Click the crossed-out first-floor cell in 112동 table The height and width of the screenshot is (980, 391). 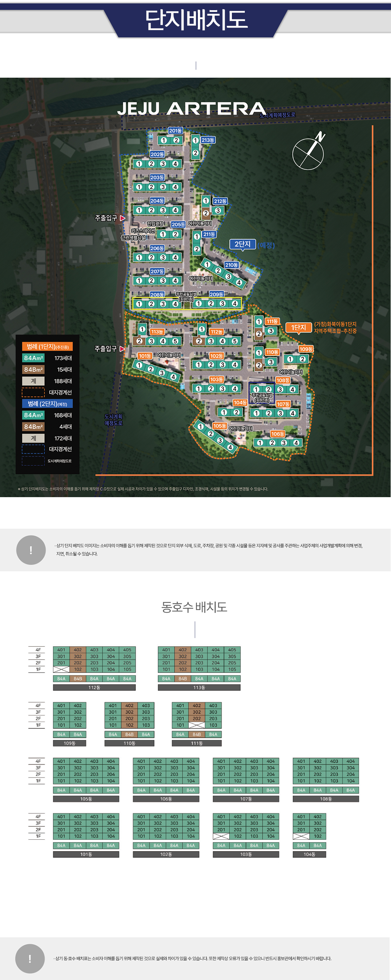tap(61, 669)
